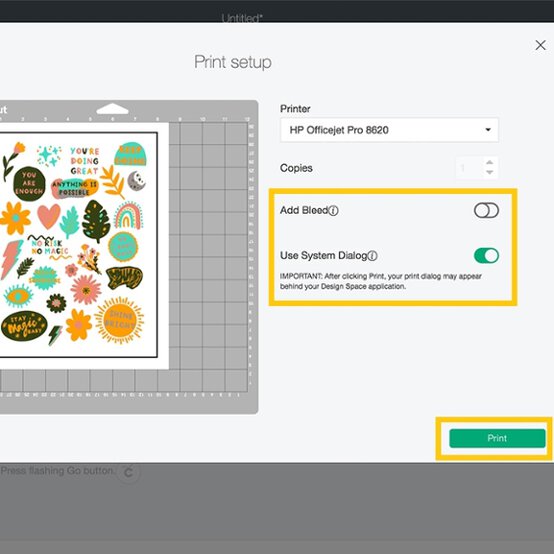Increase Copies with the up arrow
Viewport: 554px width, 554px height.
click(x=489, y=163)
